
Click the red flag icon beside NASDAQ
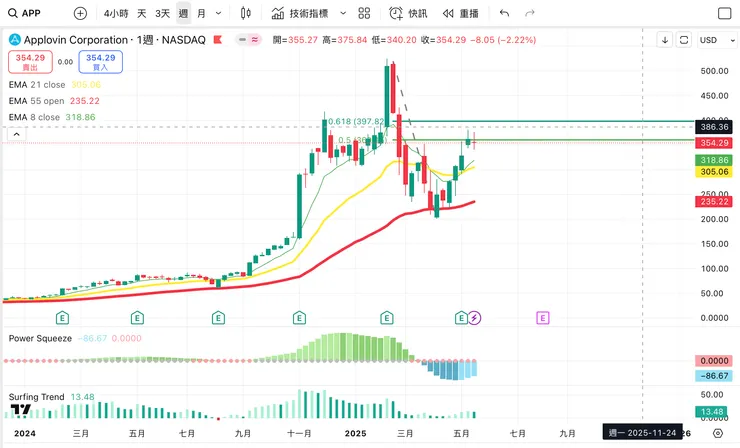tap(218, 40)
